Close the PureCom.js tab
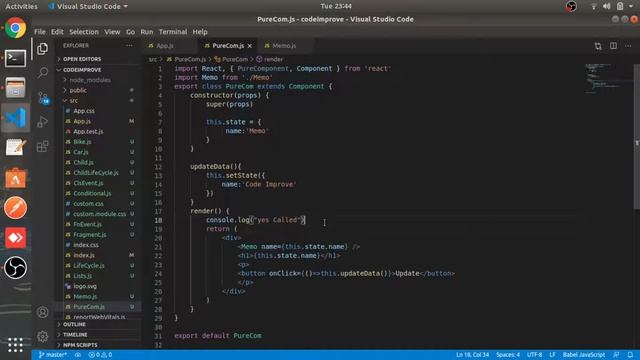 [x=249, y=46]
